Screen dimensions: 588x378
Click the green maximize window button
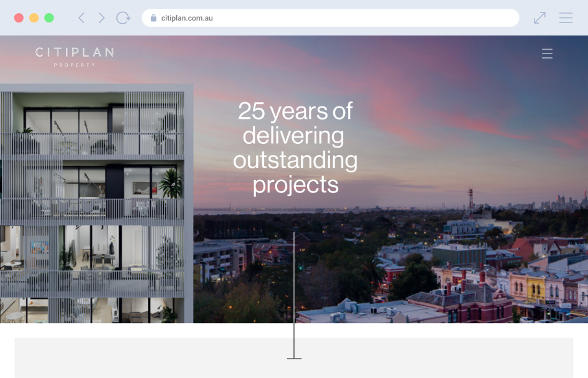pyautogui.click(x=49, y=17)
